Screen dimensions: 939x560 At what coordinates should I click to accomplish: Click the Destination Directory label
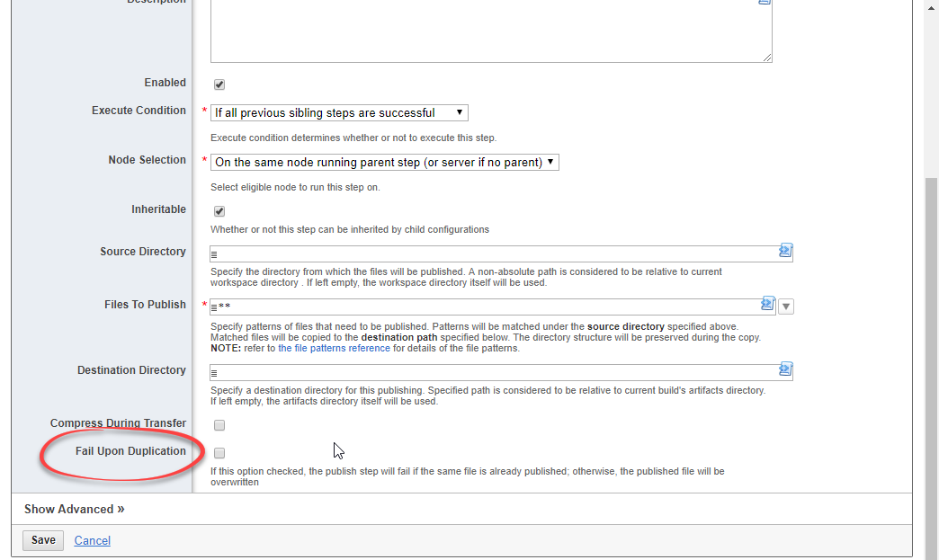coord(131,370)
